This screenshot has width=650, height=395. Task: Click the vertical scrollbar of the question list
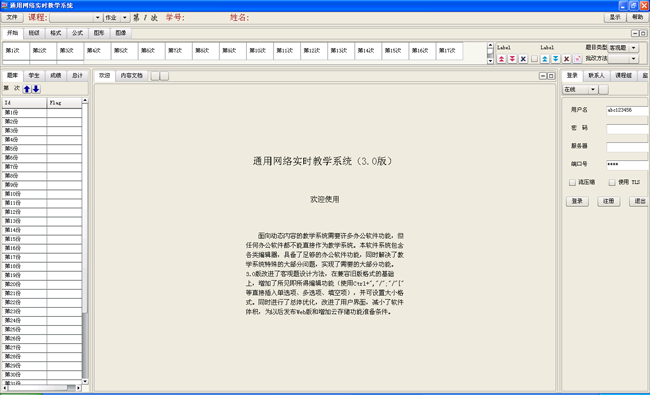tap(85, 241)
